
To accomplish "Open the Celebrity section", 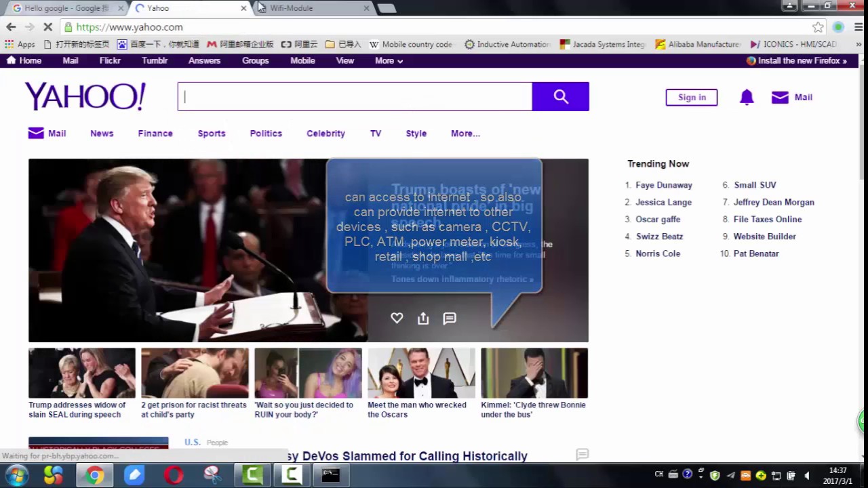I will 325,134.
